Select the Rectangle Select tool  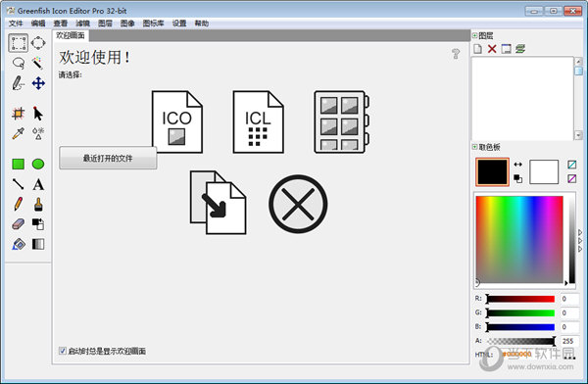coord(18,43)
